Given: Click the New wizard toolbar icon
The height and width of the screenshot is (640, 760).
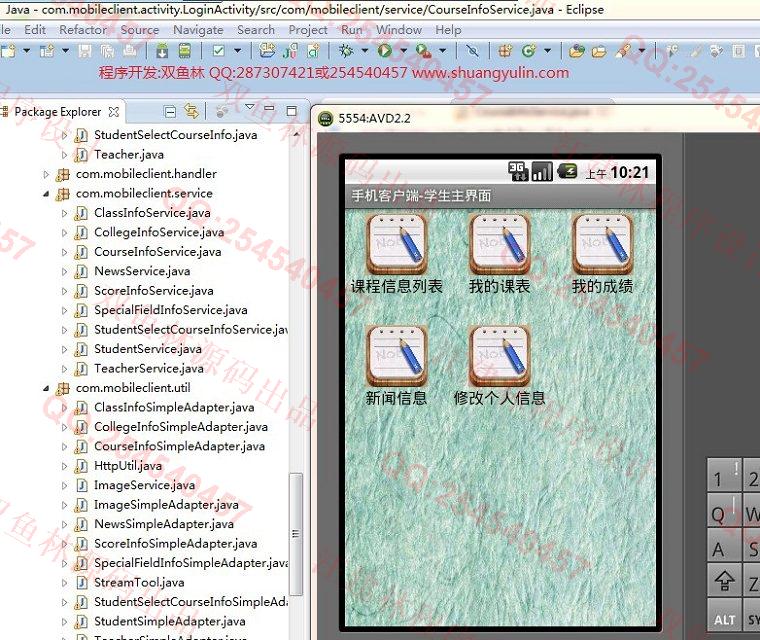Looking at the screenshot, I should tap(8, 50).
